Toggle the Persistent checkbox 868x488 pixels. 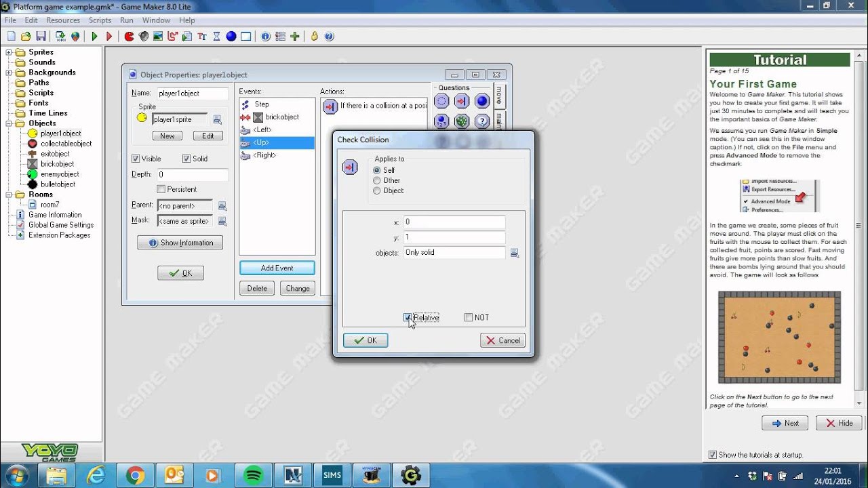pos(161,189)
